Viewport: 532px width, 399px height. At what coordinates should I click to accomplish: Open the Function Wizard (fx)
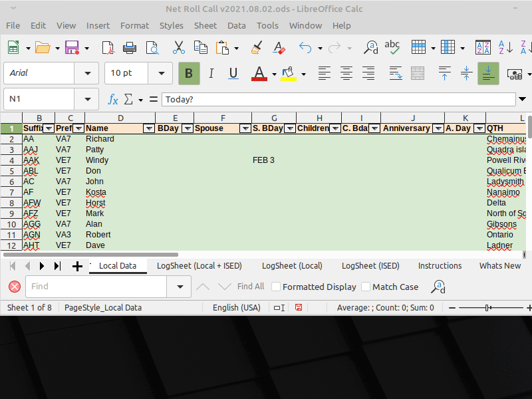[x=113, y=99]
